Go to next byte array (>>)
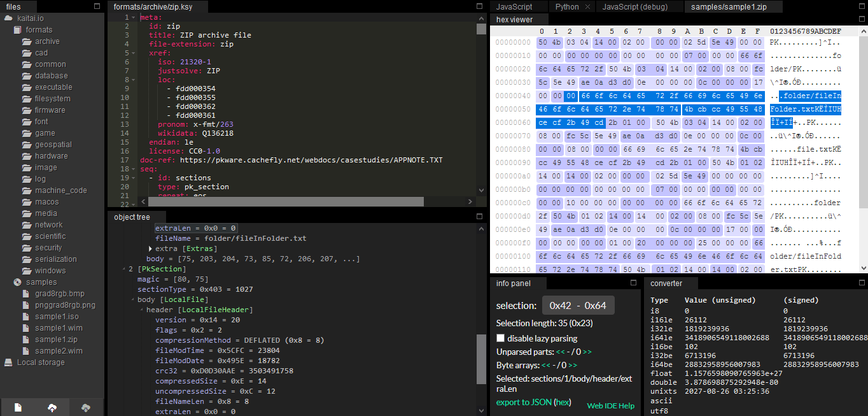The width and height of the screenshot is (868, 416). (572, 365)
